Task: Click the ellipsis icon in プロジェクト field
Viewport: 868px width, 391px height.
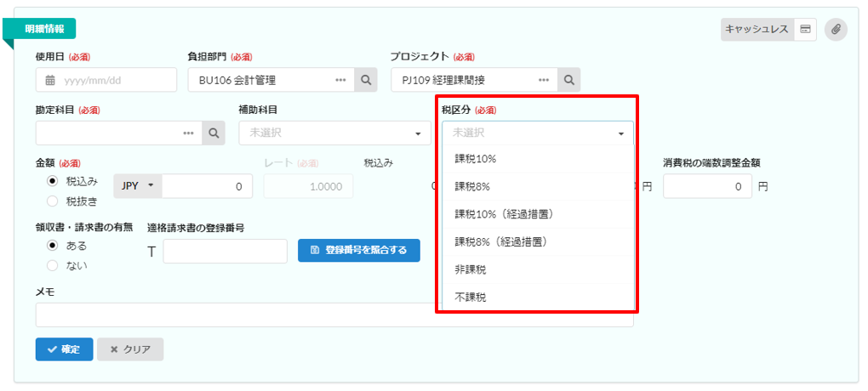Action: [545, 80]
